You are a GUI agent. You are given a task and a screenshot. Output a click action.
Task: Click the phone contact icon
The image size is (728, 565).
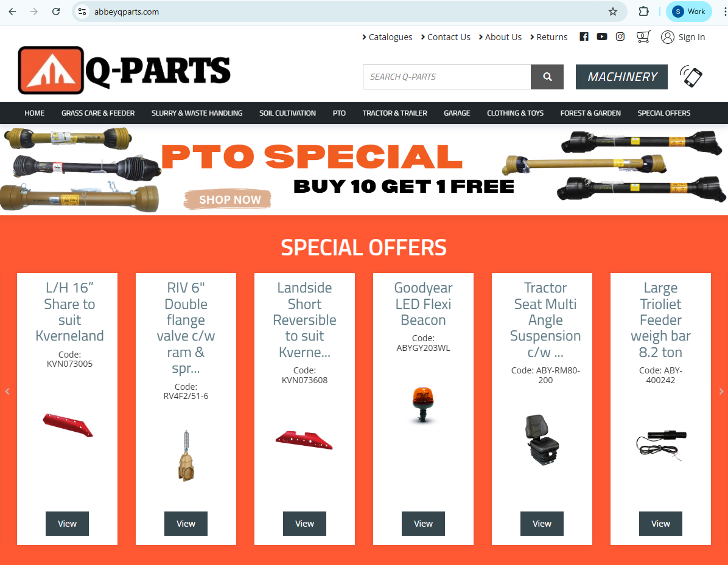(691, 77)
